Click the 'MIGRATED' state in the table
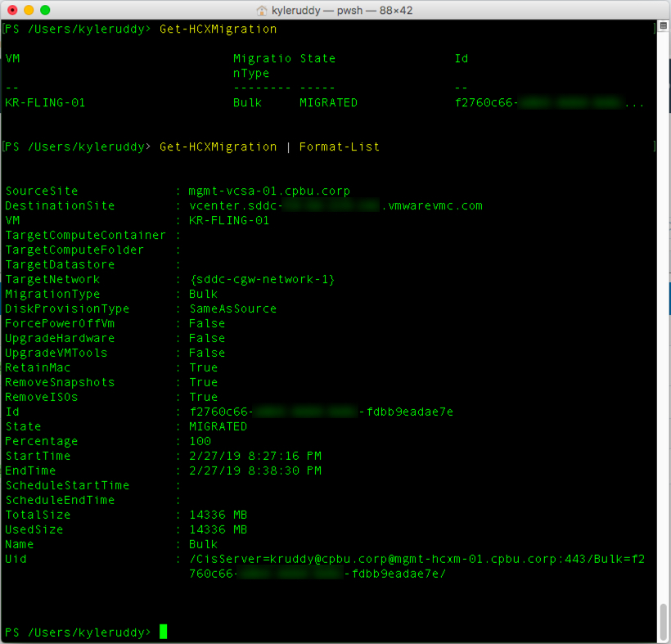This screenshot has height=644, width=671. pos(328,103)
